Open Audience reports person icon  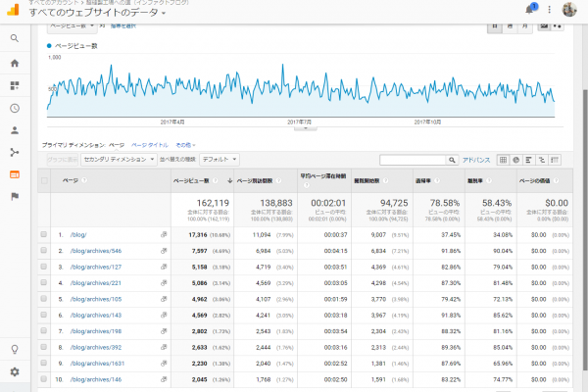coord(15,129)
